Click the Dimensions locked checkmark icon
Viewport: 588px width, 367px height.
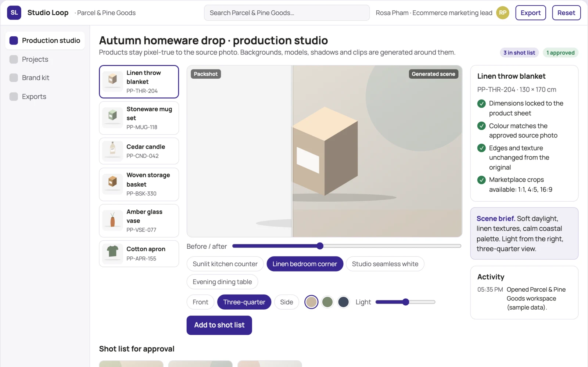point(481,104)
